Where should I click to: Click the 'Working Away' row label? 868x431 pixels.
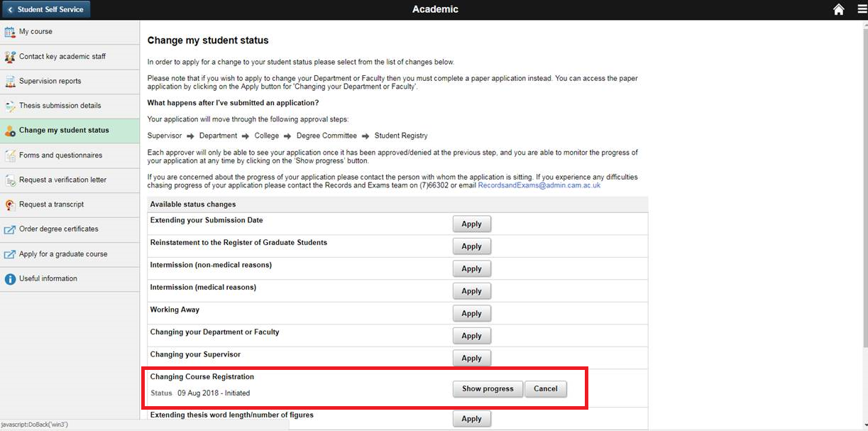pos(175,310)
